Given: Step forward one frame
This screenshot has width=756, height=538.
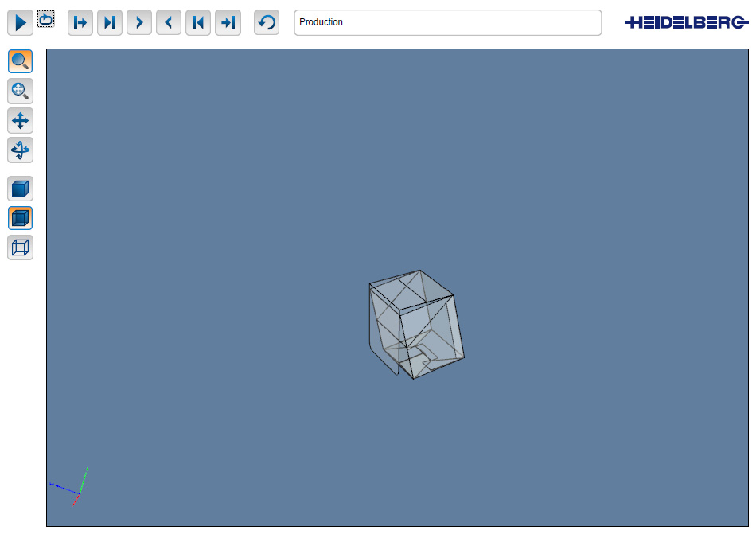Looking at the screenshot, I should click(139, 22).
